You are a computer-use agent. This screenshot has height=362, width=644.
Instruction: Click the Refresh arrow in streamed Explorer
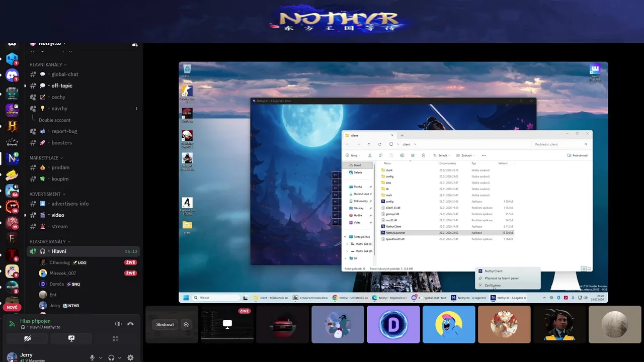[x=379, y=144]
